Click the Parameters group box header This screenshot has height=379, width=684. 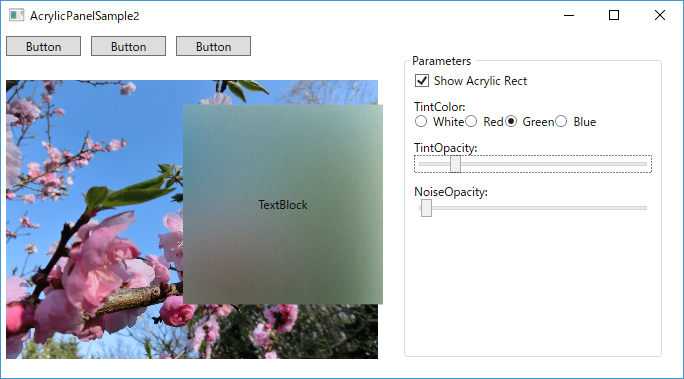[x=441, y=61]
